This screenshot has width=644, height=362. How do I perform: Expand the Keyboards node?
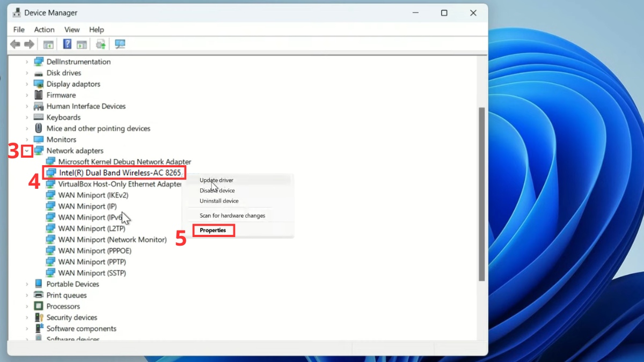tap(27, 117)
